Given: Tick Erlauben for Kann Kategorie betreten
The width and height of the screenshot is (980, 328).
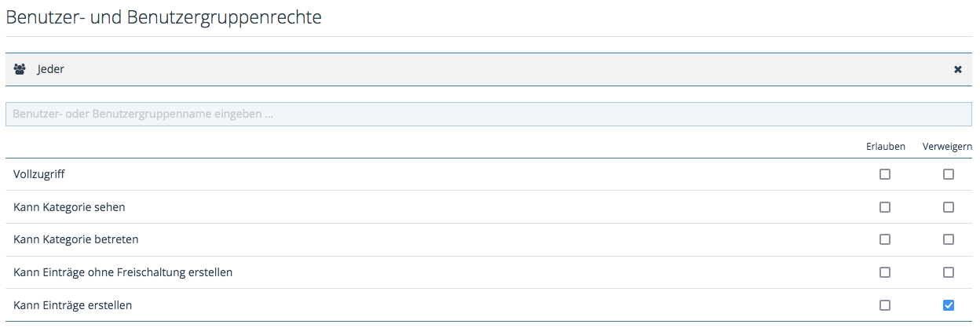Looking at the screenshot, I should [x=885, y=239].
